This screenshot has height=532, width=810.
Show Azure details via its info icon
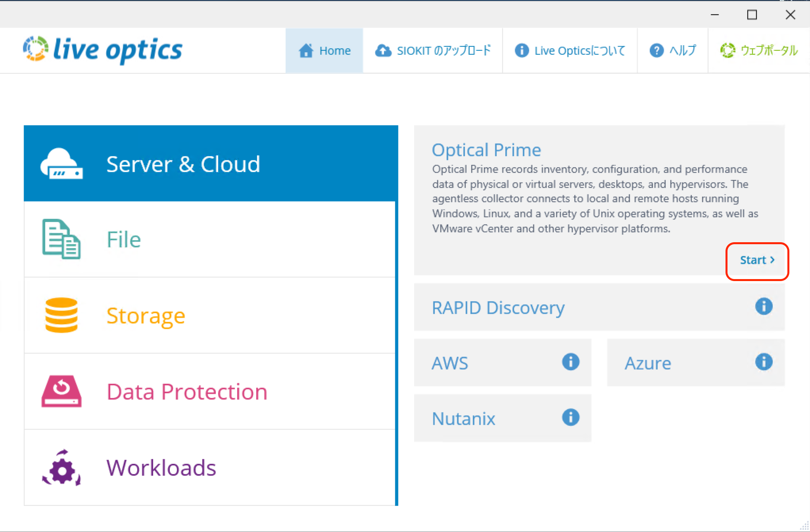tap(764, 362)
